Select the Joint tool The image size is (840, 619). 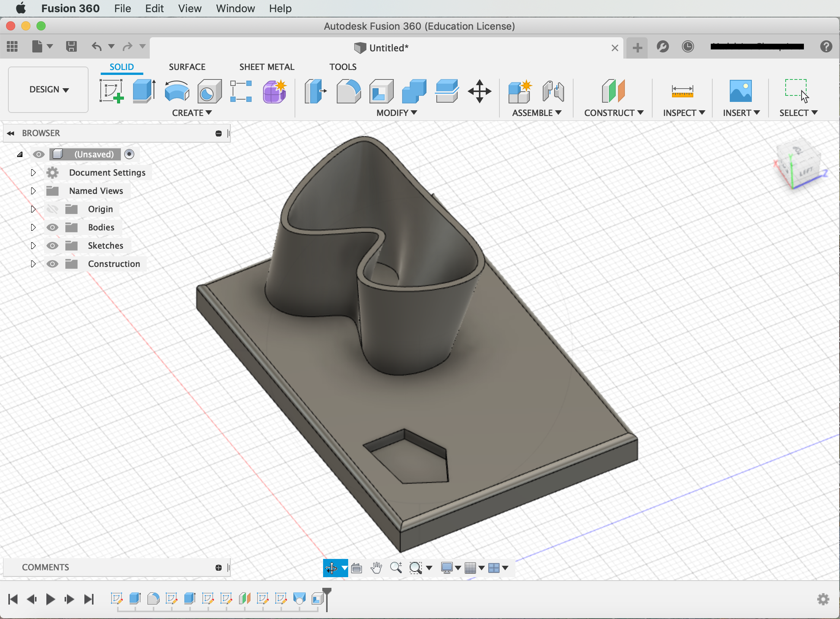point(553,91)
